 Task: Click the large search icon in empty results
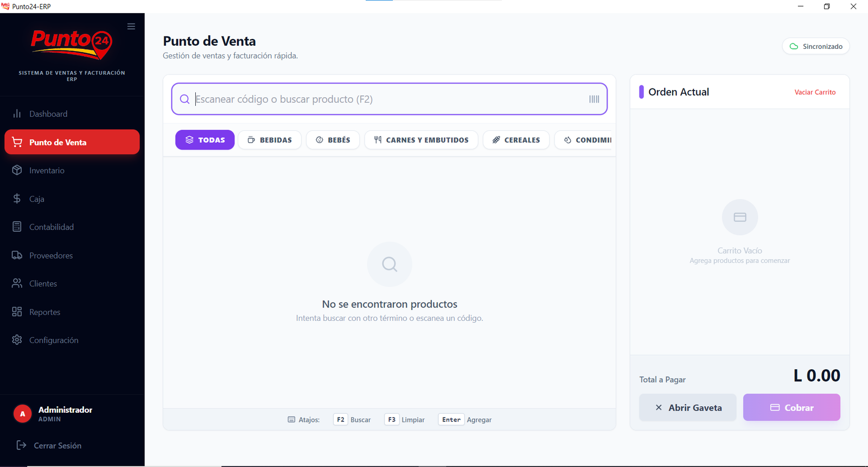coord(390,264)
